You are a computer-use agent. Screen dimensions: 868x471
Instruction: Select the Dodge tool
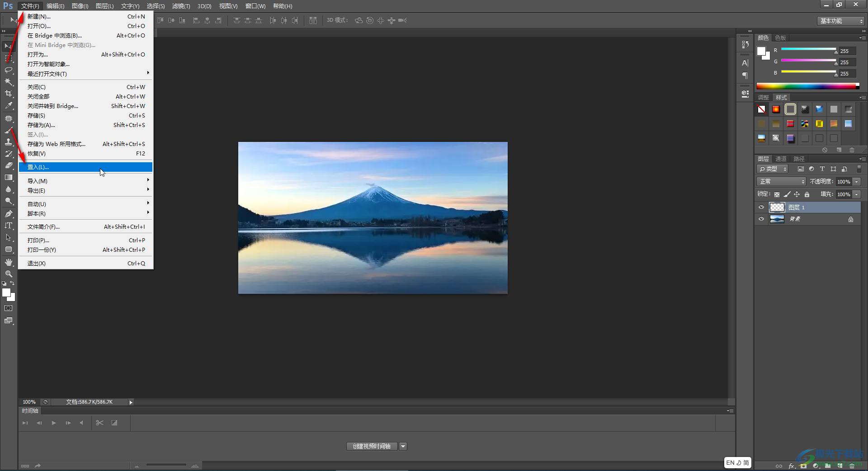[8, 201]
